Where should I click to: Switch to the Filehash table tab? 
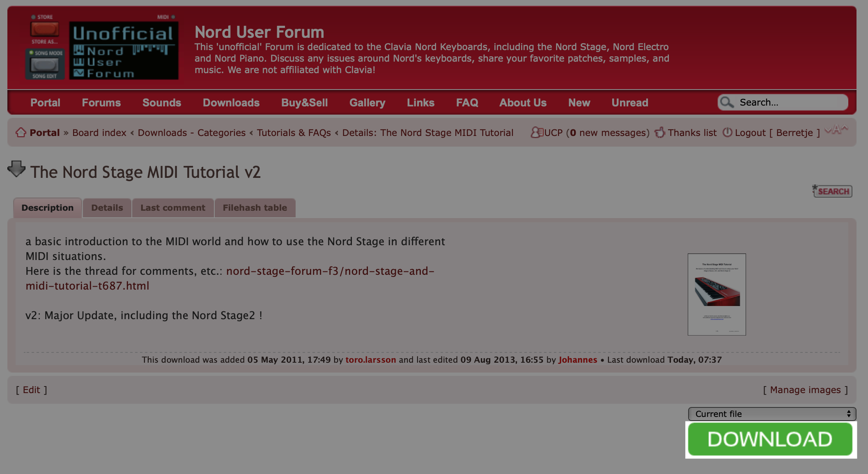pyautogui.click(x=255, y=208)
